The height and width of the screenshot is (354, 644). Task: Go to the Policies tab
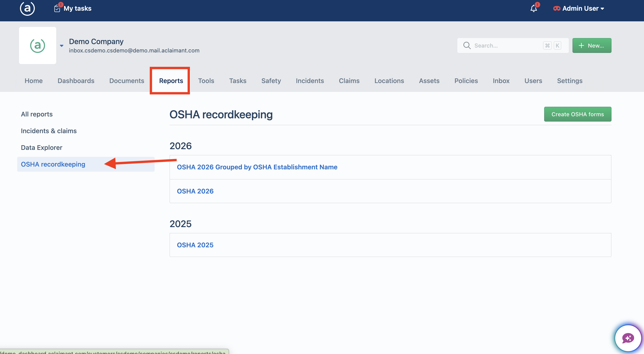pos(466,81)
